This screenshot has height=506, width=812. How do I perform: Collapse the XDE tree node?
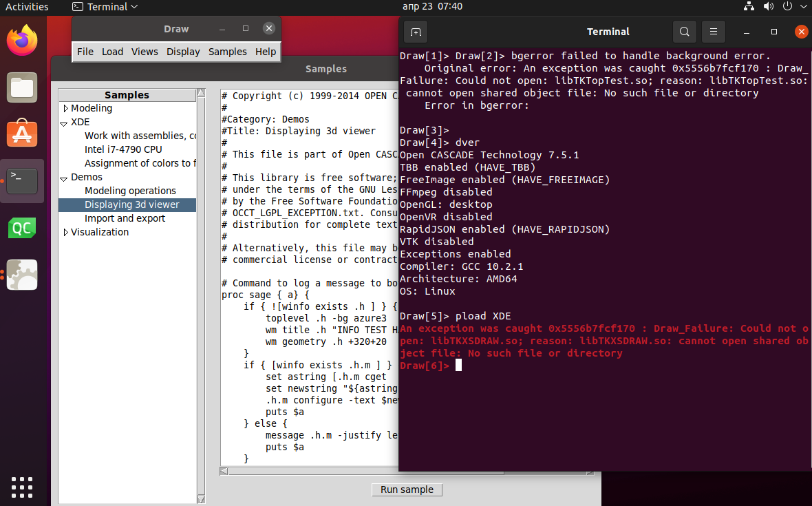click(x=65, y=123)
